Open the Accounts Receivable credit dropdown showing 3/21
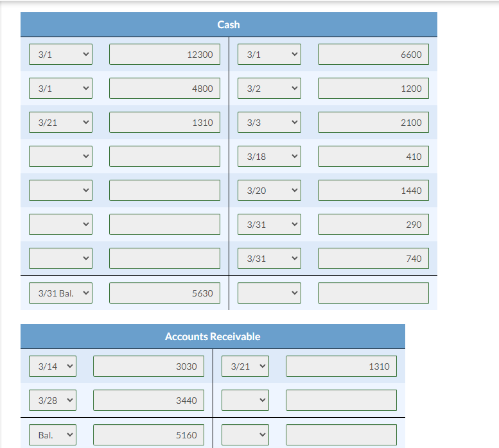Viewport: 499px width, 448px height. [x=245, y=366]
